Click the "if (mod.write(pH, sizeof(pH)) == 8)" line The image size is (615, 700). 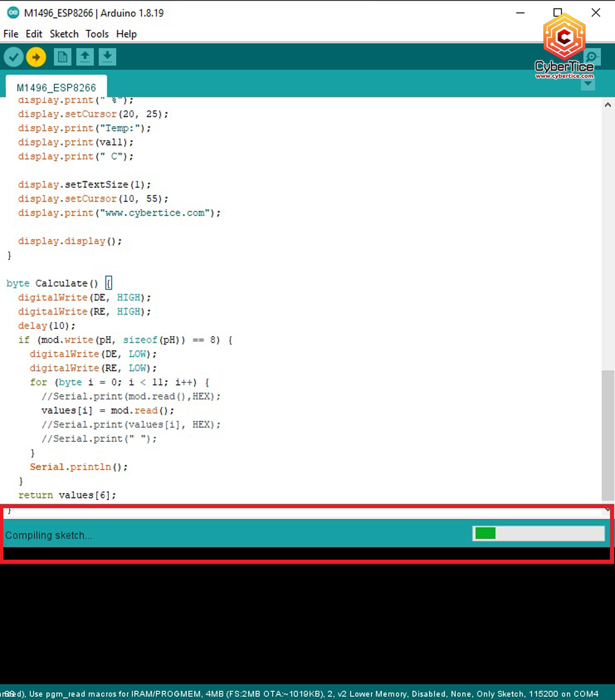(125, 340)
